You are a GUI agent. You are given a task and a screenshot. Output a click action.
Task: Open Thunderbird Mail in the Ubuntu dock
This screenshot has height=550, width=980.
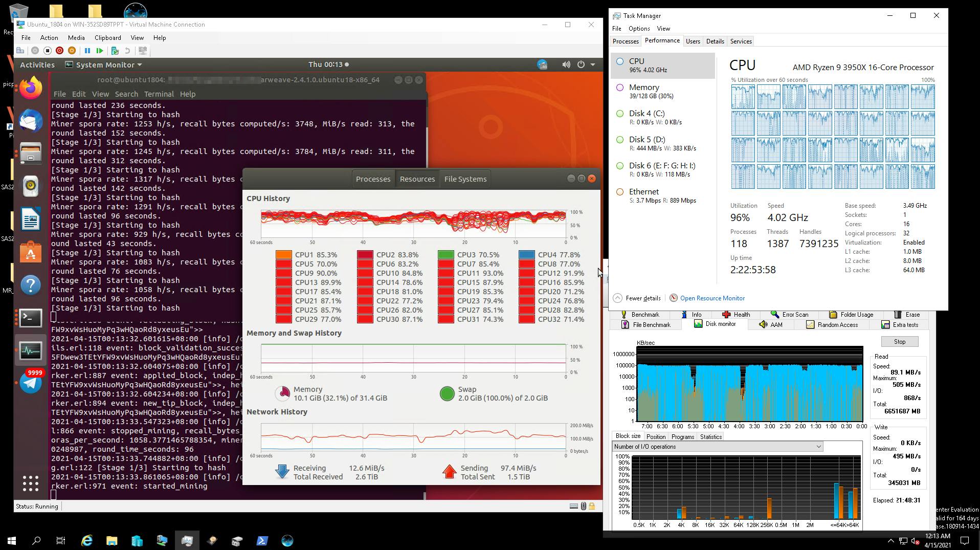[31, 121]
